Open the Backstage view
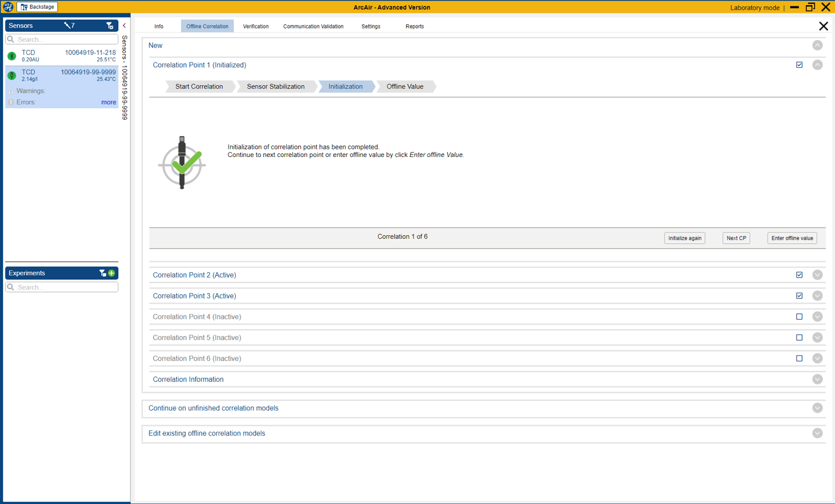 [x=37, y=7]
